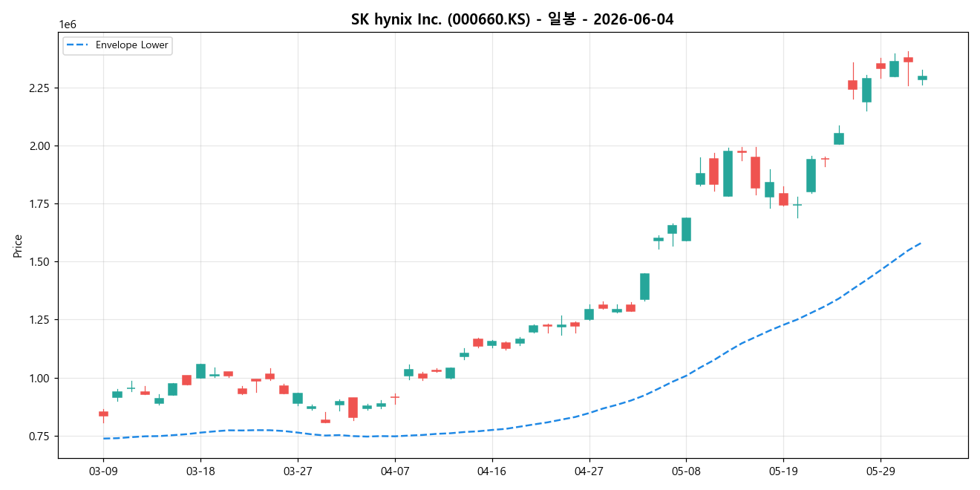Viewport: 980px width, 490px height.
Task: Click the 1.00 y-axis tick label
Action: tap(39, 378)
